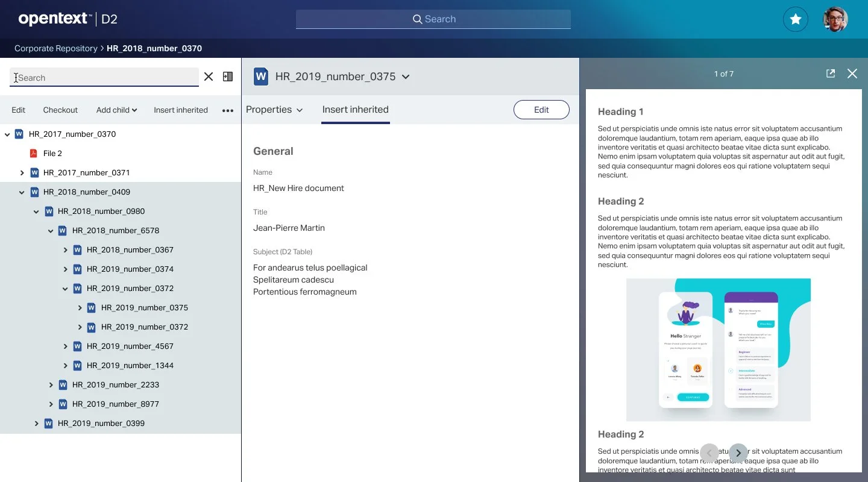Go to Corporate Repository breadcrumb
The height and width of the screenshot is (482, 868).
pyautogui.click(x=56, y=48)
